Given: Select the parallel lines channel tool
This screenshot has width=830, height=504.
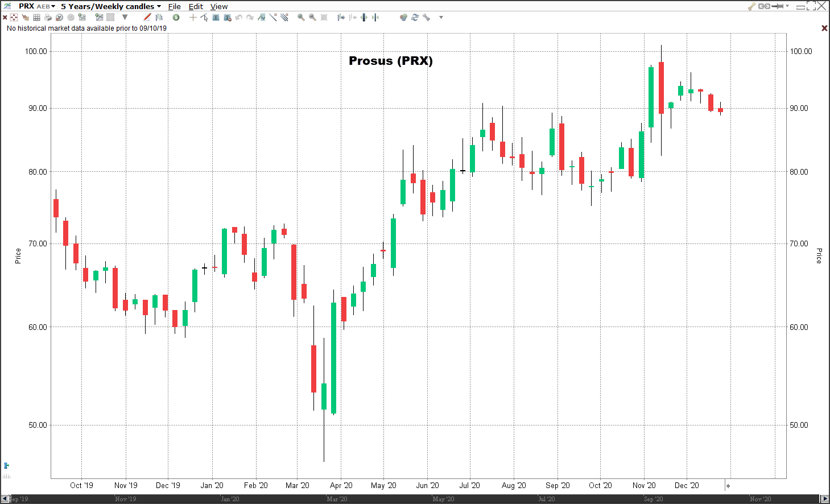Looking at the screenshot, I should click(284, 17).
